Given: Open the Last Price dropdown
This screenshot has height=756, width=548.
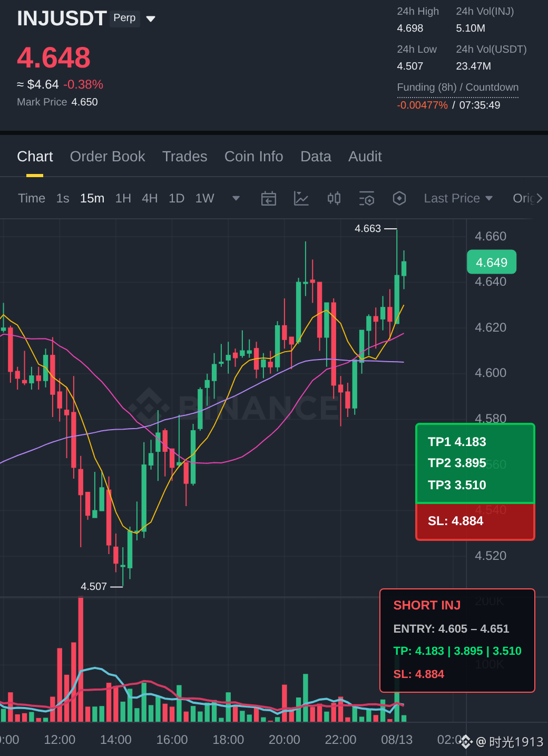Looking at the screenshot, I should click(458, 198).
